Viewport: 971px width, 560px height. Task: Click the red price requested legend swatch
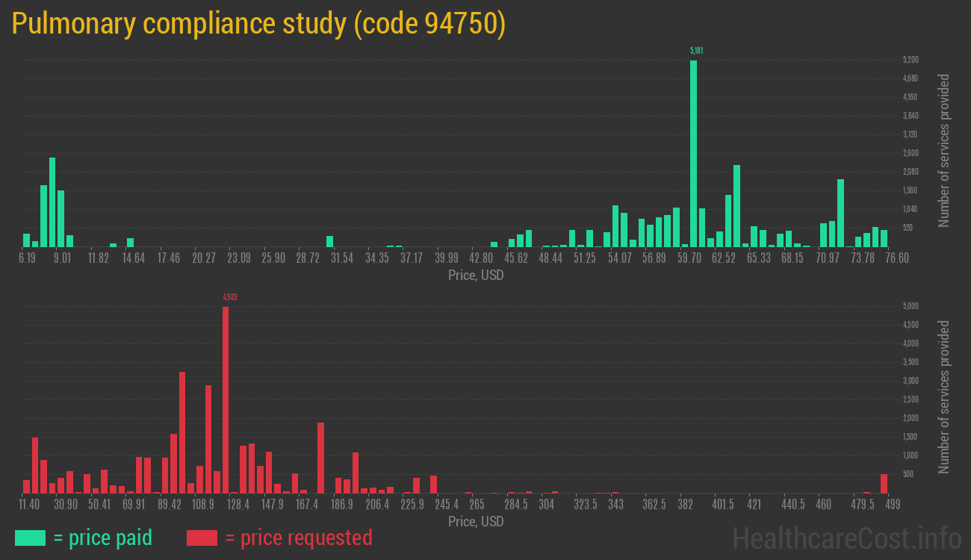(202, 538)
